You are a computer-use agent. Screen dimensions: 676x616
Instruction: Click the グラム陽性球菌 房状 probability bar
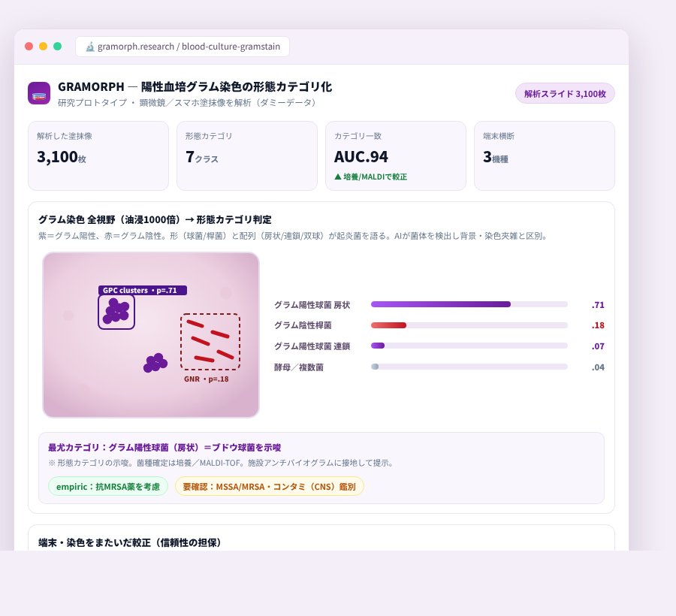point(469,304)
